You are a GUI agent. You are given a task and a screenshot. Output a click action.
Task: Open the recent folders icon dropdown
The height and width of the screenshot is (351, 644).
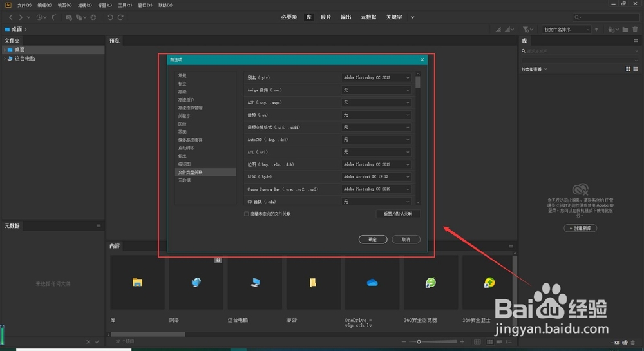pyautogui.click(x=613, y=30)
